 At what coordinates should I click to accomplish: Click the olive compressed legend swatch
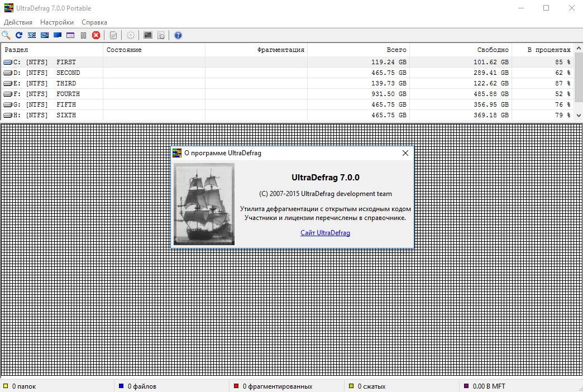(351, 386)
